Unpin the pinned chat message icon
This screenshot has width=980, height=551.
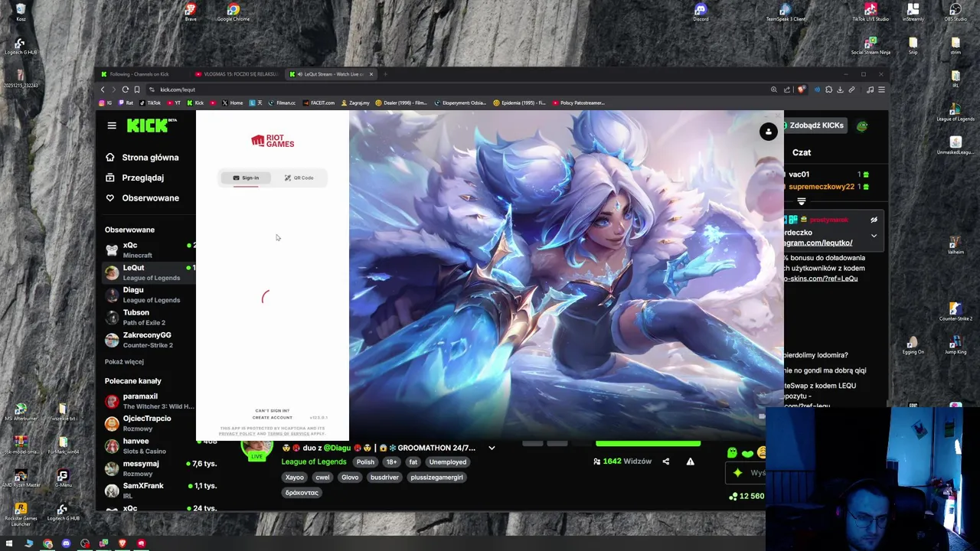[874, 220]
